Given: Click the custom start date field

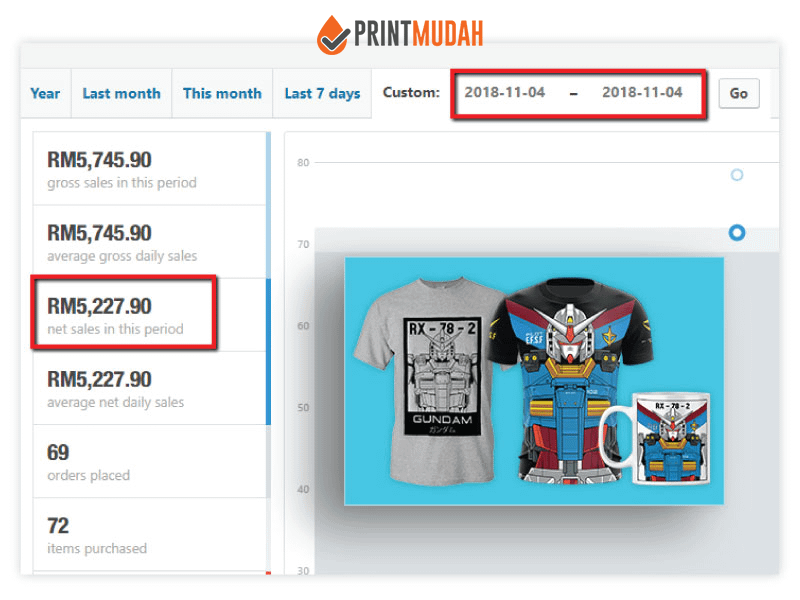Looking at the screenshot, I should coord(505,92).
